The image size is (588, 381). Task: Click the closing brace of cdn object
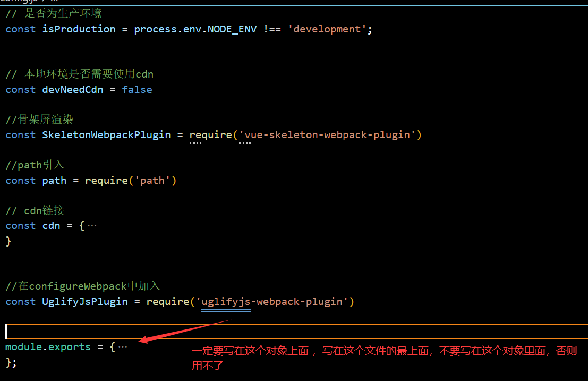[8, 241]
